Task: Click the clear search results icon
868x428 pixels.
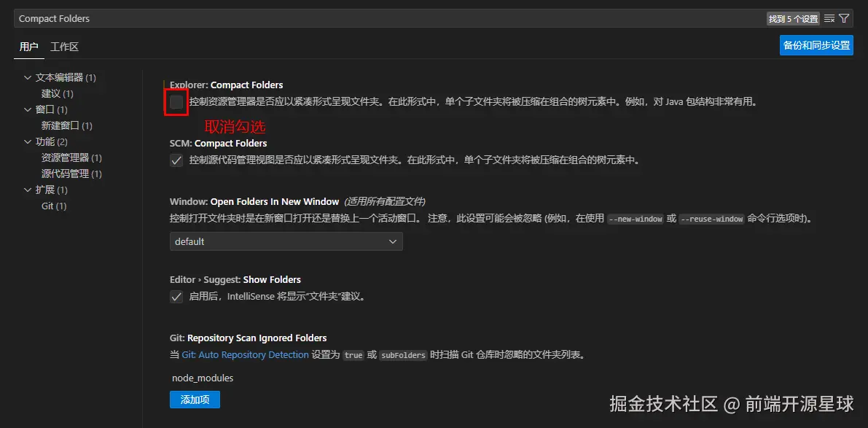Action: click(x=830, y=17)
